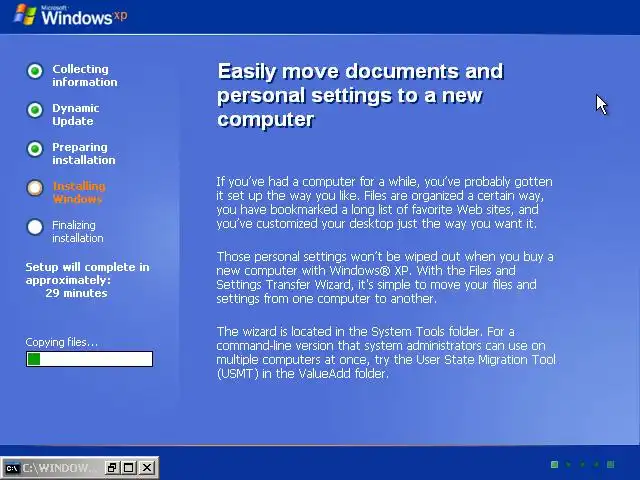Click the Dynamic Update step indicator
This screenshot has height=480, width=640.
tap(35, 110)
